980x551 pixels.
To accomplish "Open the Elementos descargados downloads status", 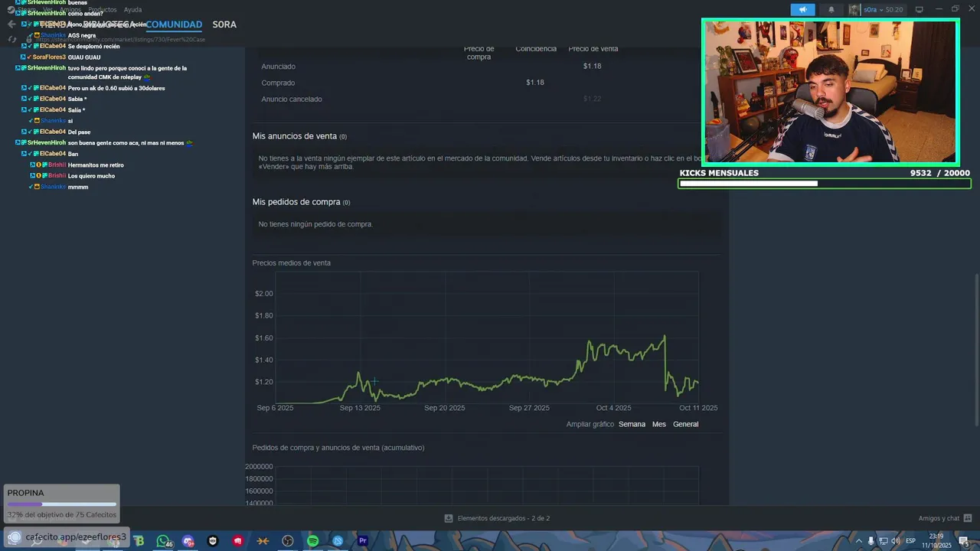I will [503, 518].
